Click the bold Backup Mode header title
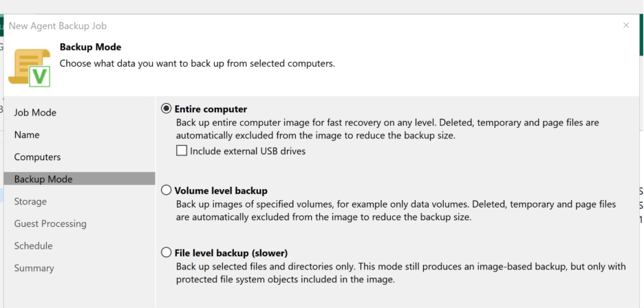Screen dimensions: 644x308 click(90, 47)
